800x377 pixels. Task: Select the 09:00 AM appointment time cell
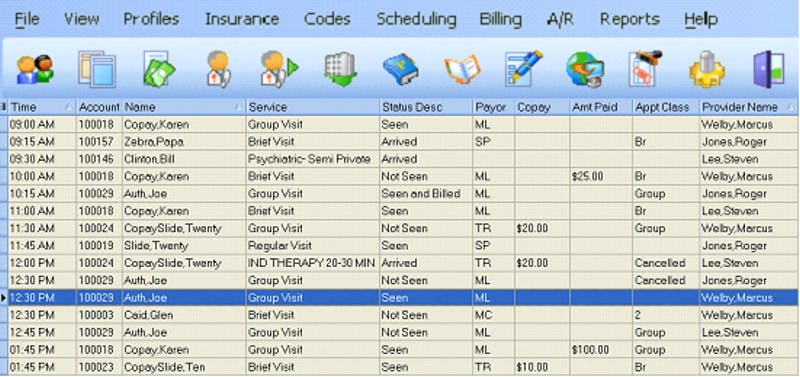coord(42,124)
